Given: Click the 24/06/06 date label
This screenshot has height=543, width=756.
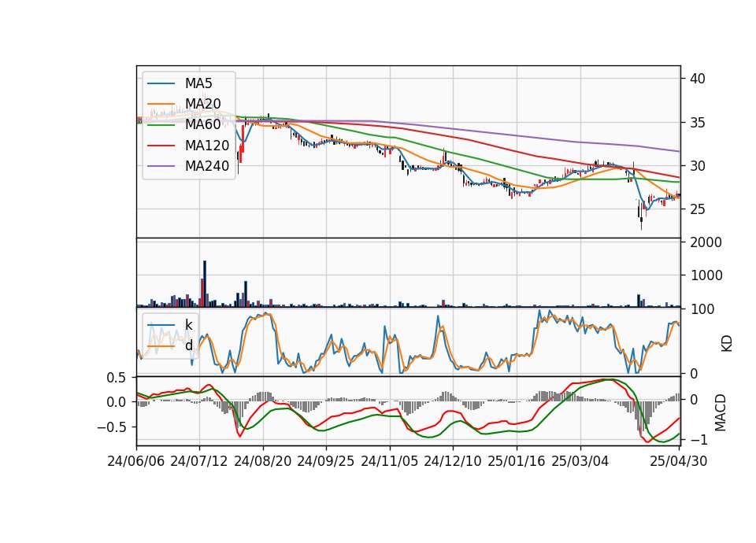Looking at the screenshot, I should click(x=136, y=461).
